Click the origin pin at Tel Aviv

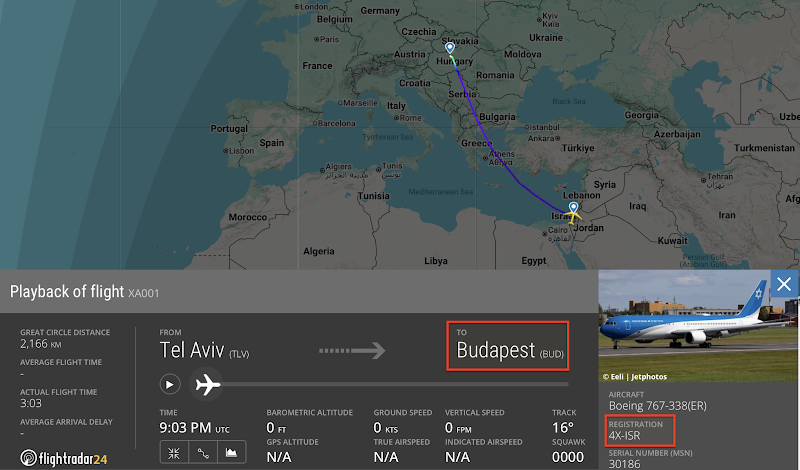coord(573,206)
